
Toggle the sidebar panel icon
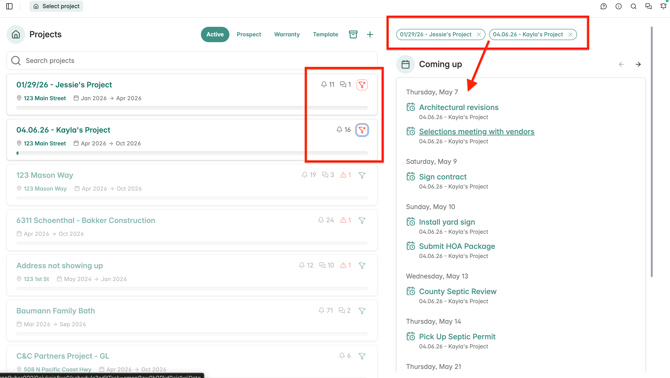9,6
